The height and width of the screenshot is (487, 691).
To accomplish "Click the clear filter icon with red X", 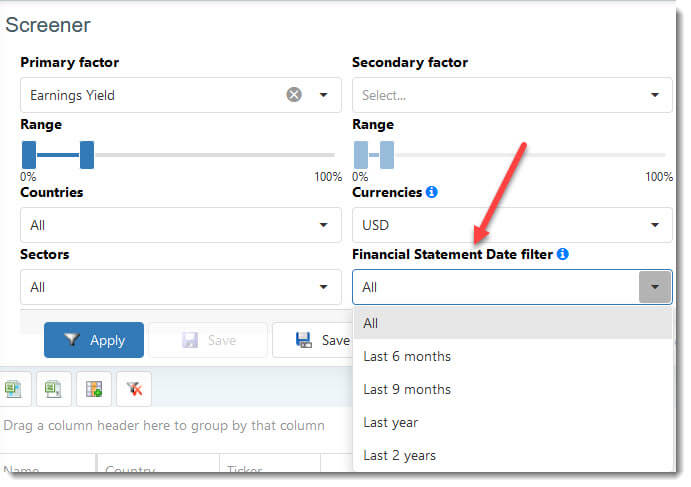I will coord(134,389).
